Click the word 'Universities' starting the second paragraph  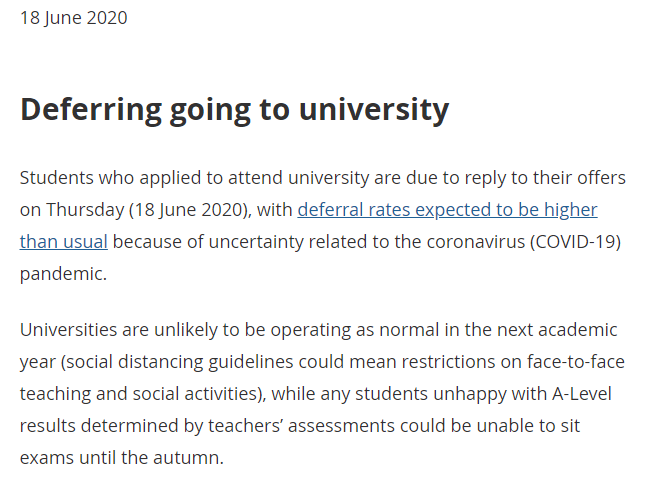click(x=68, y=330)
